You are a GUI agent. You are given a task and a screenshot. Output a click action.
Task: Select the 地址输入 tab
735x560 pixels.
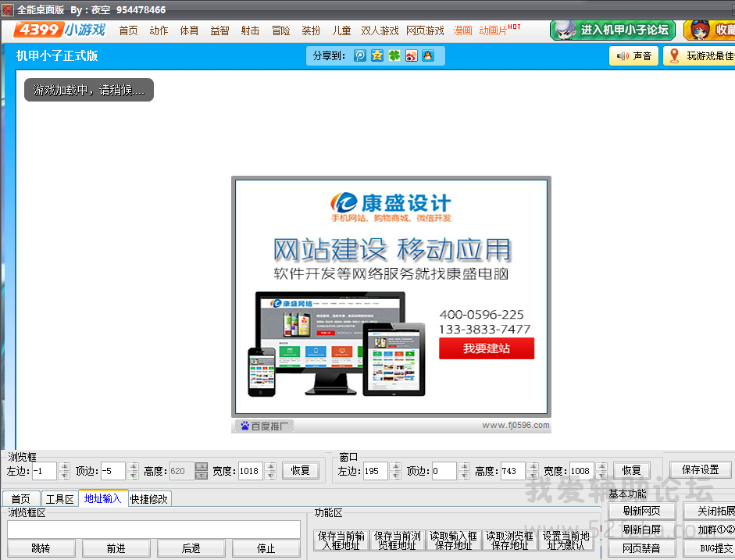pos(102,498)
